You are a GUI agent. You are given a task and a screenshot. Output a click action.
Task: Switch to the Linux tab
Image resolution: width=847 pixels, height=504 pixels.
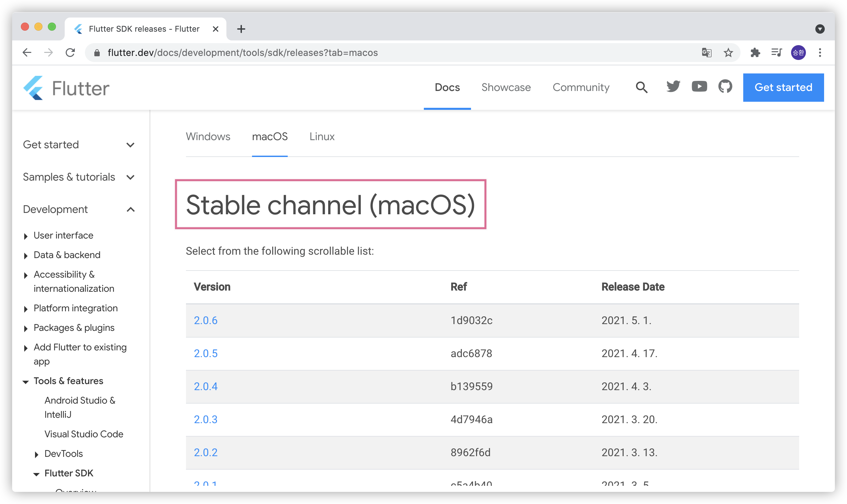pos(322,136)
